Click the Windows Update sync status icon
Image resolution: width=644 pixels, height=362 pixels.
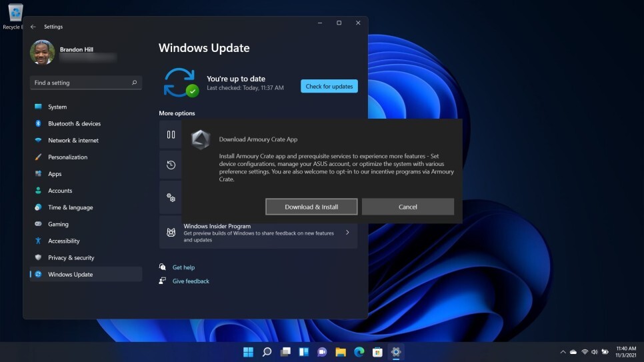pyautogui.click(x=181, y=83)
